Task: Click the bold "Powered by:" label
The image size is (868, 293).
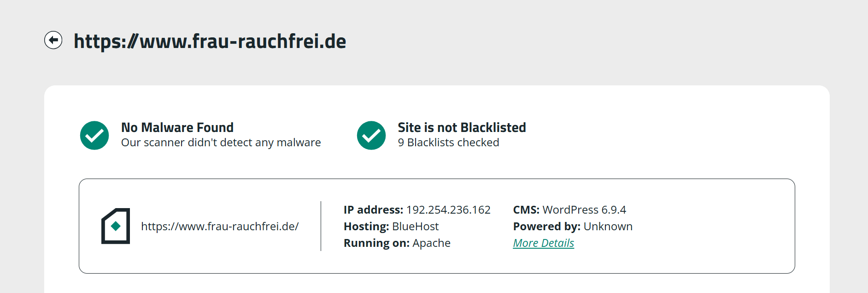Action: [x=546, y=227]
